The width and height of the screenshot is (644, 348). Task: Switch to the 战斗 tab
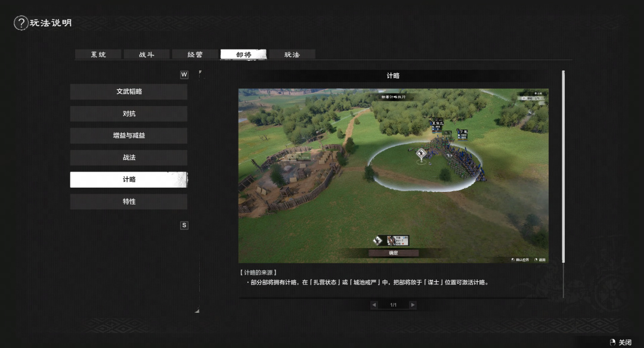pos(147,54)
